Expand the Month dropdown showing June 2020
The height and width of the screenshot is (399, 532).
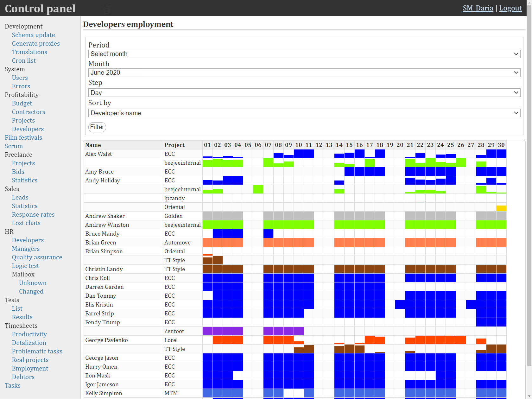(x=304, y=73)
